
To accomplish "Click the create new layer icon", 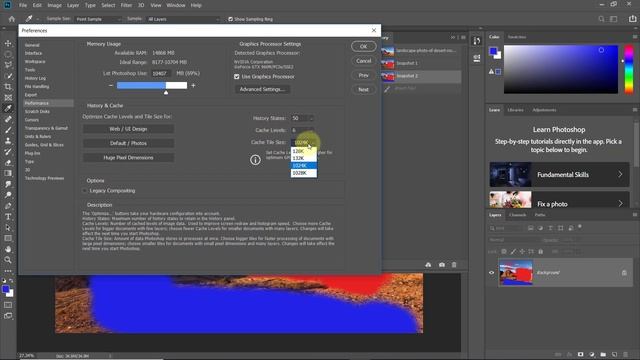I will [x=614, y=355].
